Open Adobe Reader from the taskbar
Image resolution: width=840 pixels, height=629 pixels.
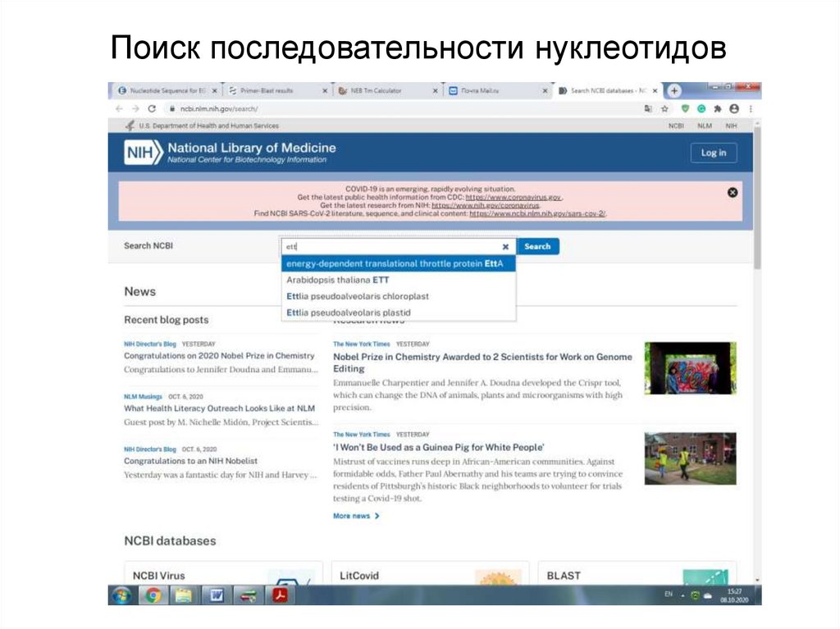tap(280, 595)
